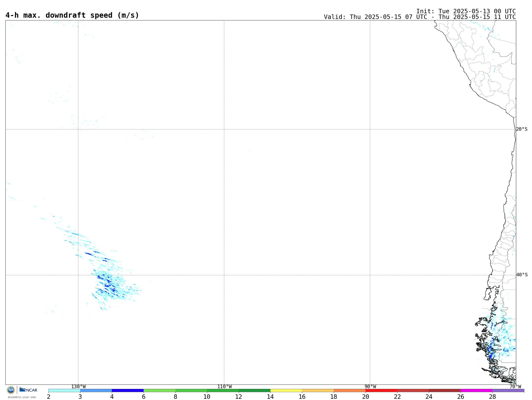This screenshot has height=400, width=532.
Task: Click the NSF logo icon
Action: [11, 390]
